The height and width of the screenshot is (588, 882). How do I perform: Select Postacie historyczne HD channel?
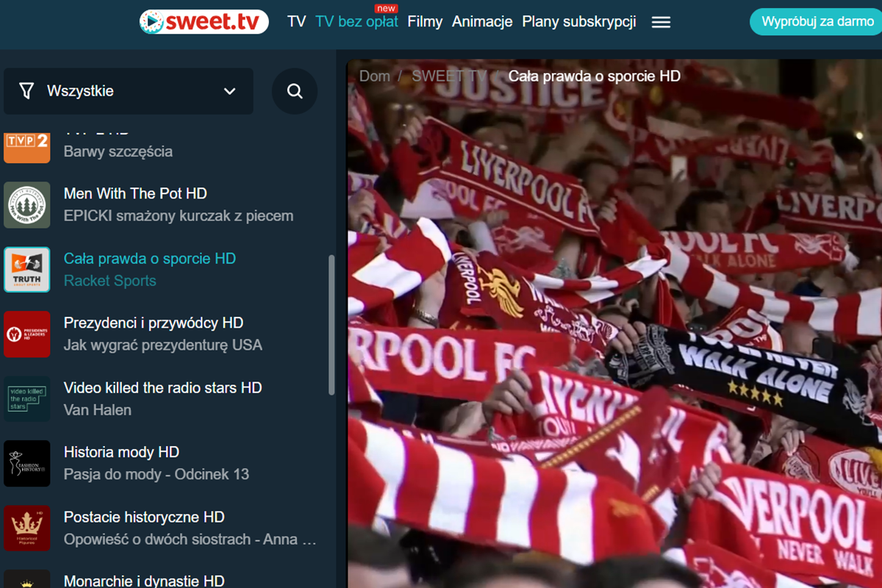coord(144,517)
